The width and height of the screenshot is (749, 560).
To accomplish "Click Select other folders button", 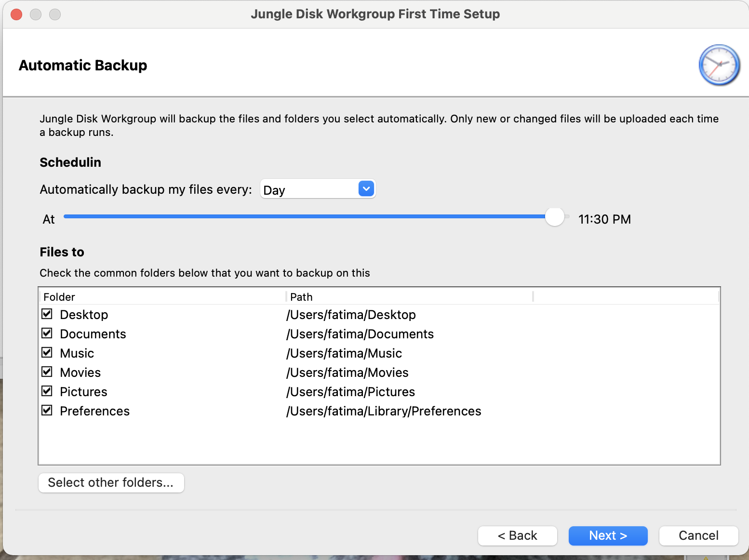I will coord(111,482).
